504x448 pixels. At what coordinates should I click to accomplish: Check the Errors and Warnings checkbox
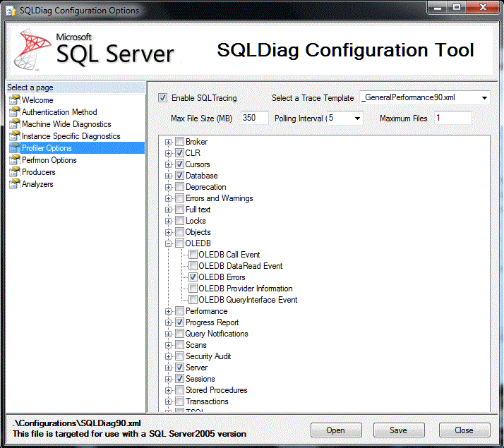click(180, 198)
